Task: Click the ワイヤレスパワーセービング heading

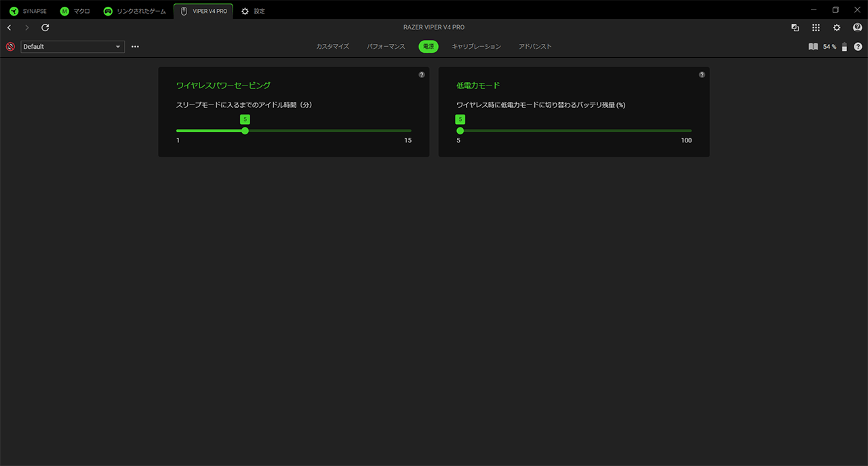Action: (x=223, y=85)
